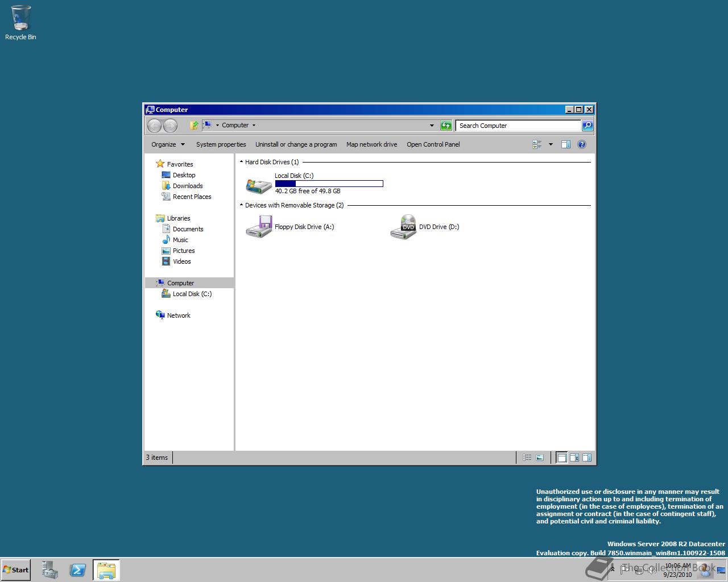Click the Computer window title bar icon
Viewport: 728px width, 582px height.
click(150, 110)
